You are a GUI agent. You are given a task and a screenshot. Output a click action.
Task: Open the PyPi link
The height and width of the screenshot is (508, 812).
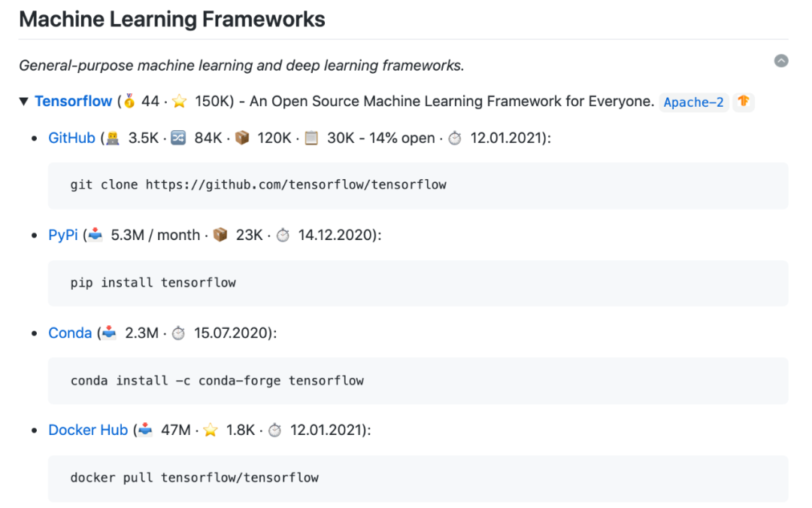[62, 235]
